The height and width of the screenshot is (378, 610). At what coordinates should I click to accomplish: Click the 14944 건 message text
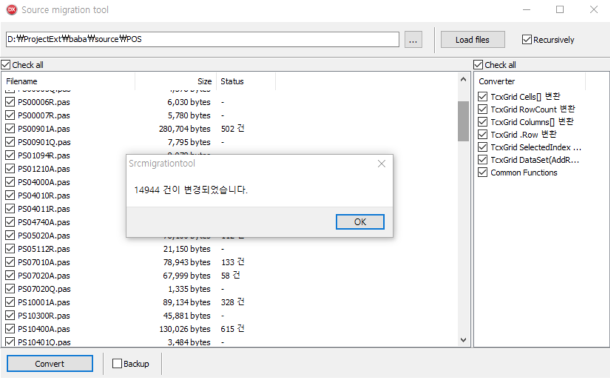click(191, 190)
